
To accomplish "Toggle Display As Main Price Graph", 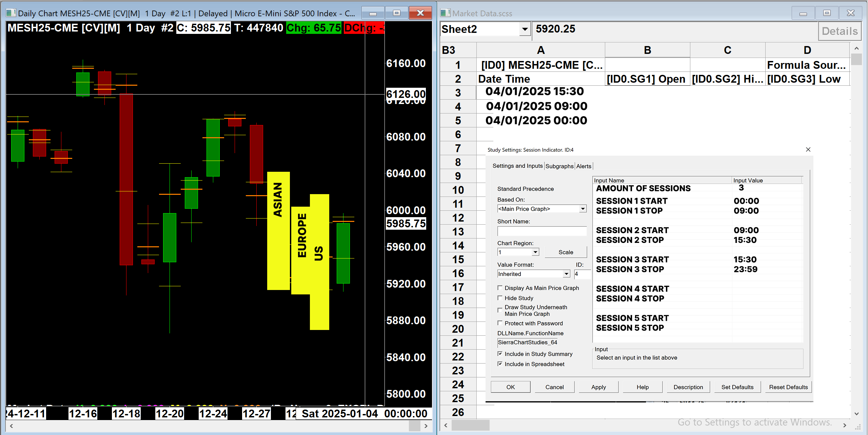I will point(500,288).
